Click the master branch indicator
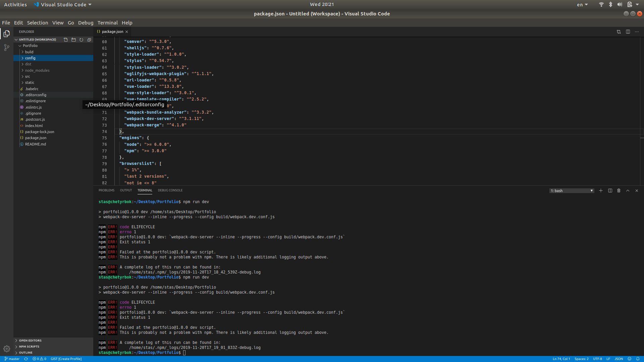This screenshot has height=362, width=644. point(12,359)
